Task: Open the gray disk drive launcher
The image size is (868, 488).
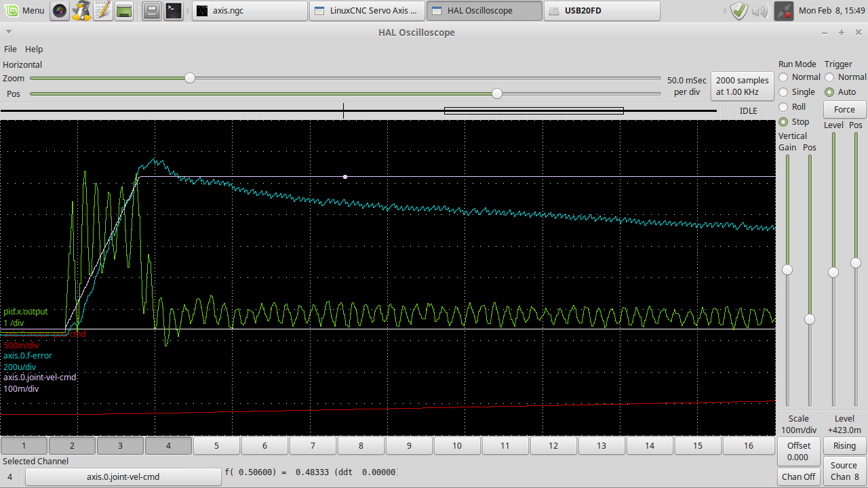Action: 152,10
